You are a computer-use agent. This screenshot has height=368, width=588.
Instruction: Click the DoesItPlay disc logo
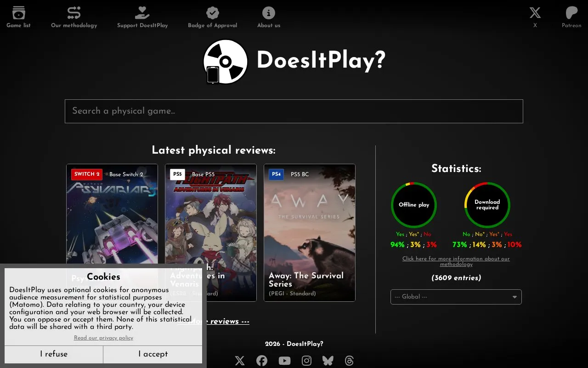tap(226, 62)
